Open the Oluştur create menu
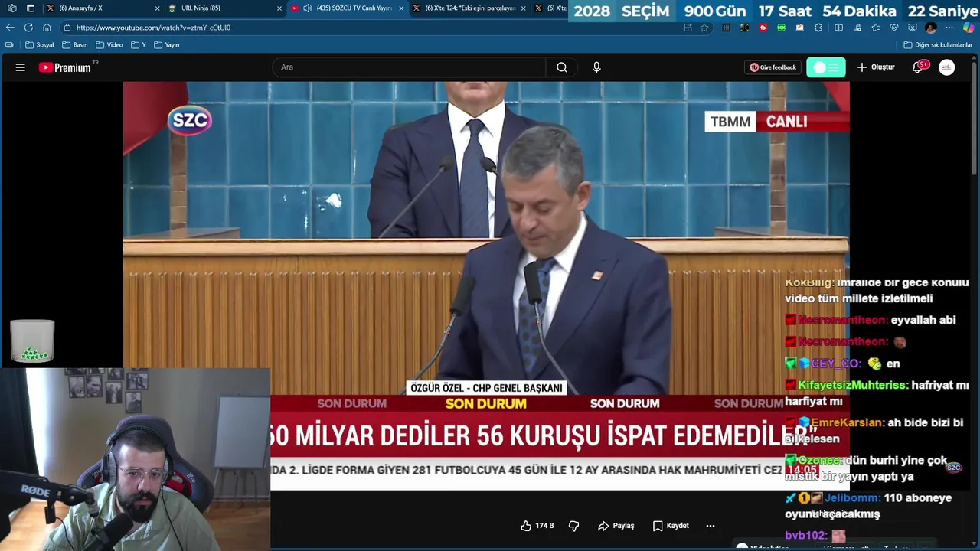The image size is (980, 551). [x=875, y=67]
